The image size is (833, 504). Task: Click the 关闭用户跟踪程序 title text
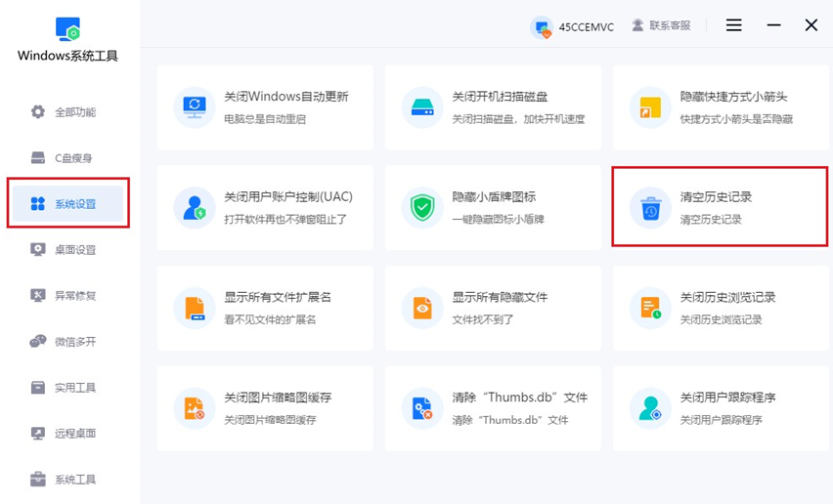727,398
